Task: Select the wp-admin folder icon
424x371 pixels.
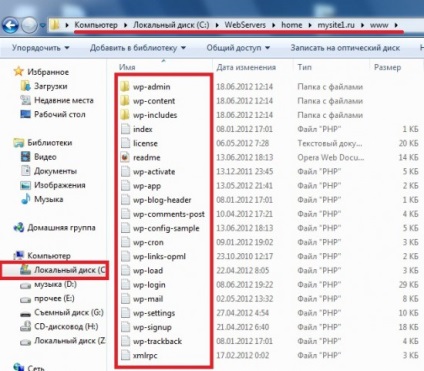Action: (125, 87)
